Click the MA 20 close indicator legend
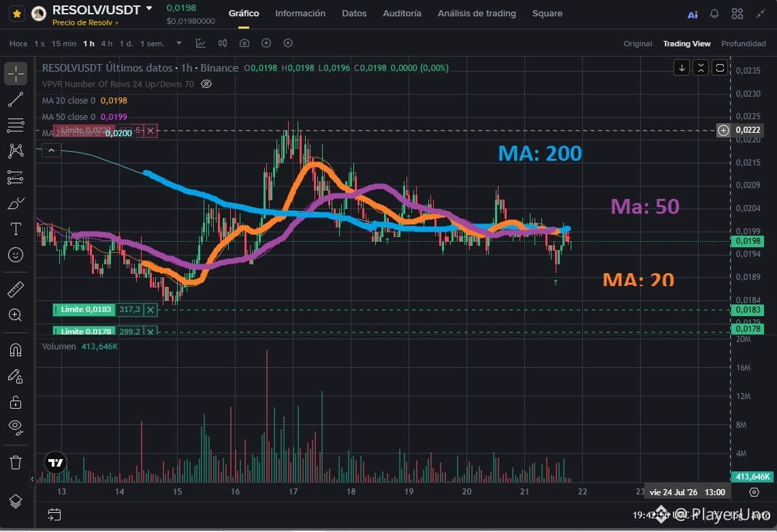This screenshot has width=777, height=532. [84, 101]
